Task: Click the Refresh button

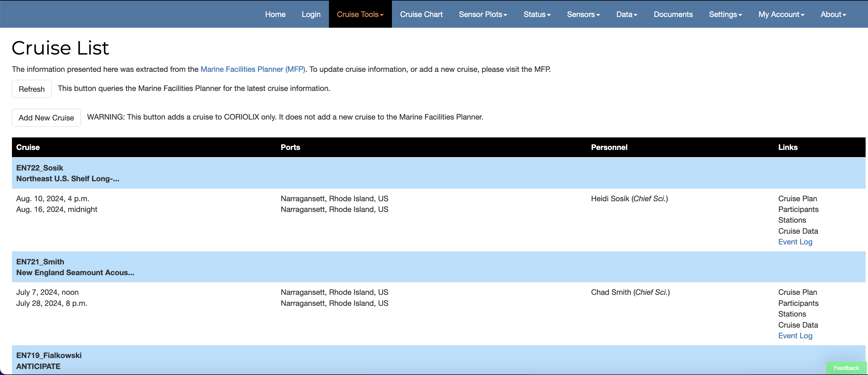Action: (x=32, y=89)
